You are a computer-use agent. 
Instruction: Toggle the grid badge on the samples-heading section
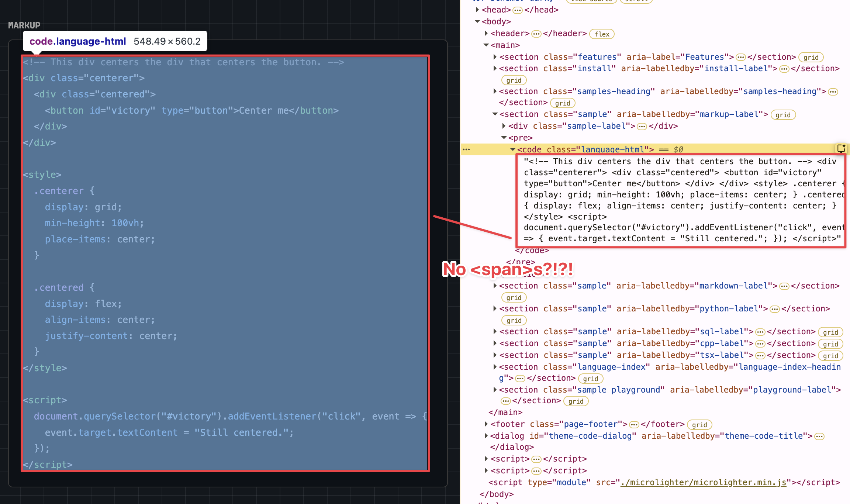(562, 103)
